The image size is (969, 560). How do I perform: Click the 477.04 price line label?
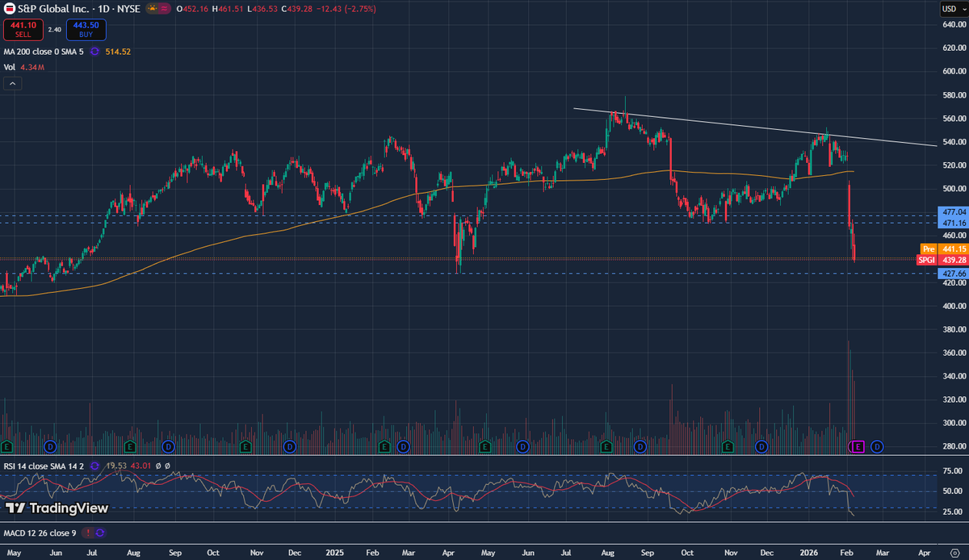pos(954,211)
